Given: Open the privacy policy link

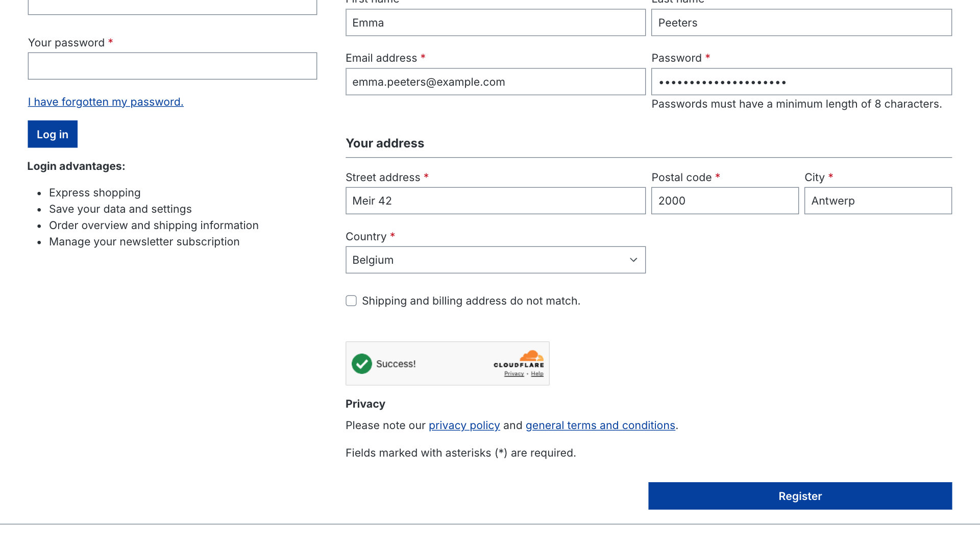Looking at the screenshot, I should click(x=464, y=425).
